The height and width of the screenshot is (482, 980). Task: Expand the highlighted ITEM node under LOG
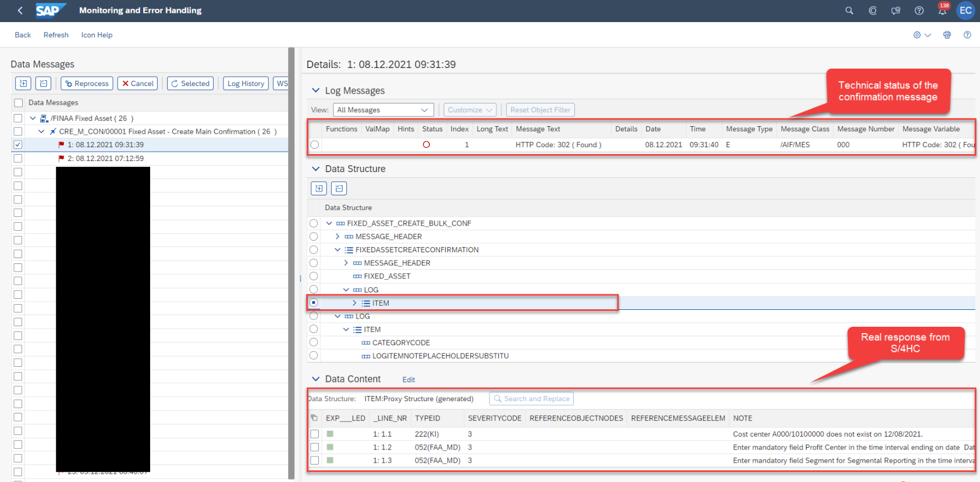[x=354, y=303]
